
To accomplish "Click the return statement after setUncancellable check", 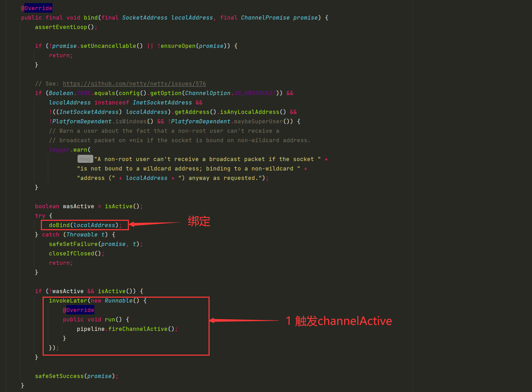I will point(61,55).
